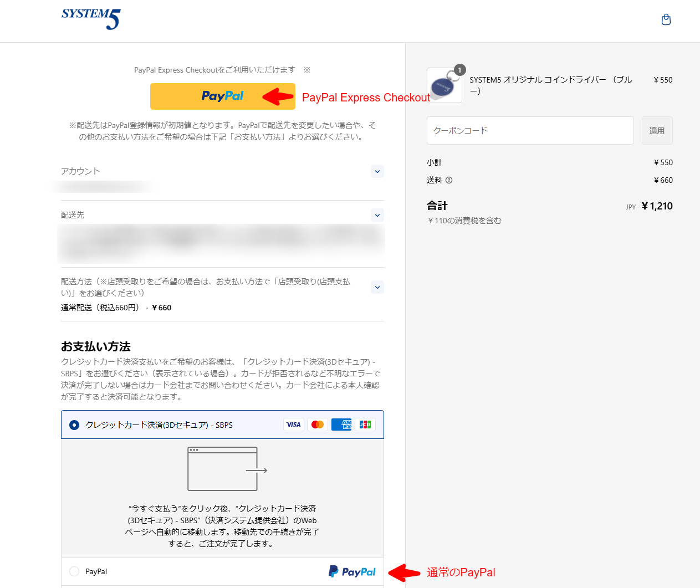
Task: Click the Mastercard icon
Action: 318,425
